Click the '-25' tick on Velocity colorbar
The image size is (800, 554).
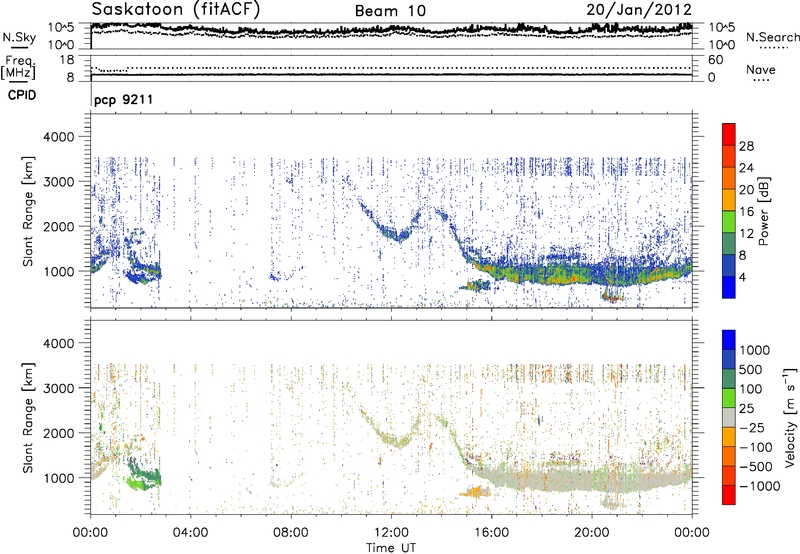pos(752,427)
